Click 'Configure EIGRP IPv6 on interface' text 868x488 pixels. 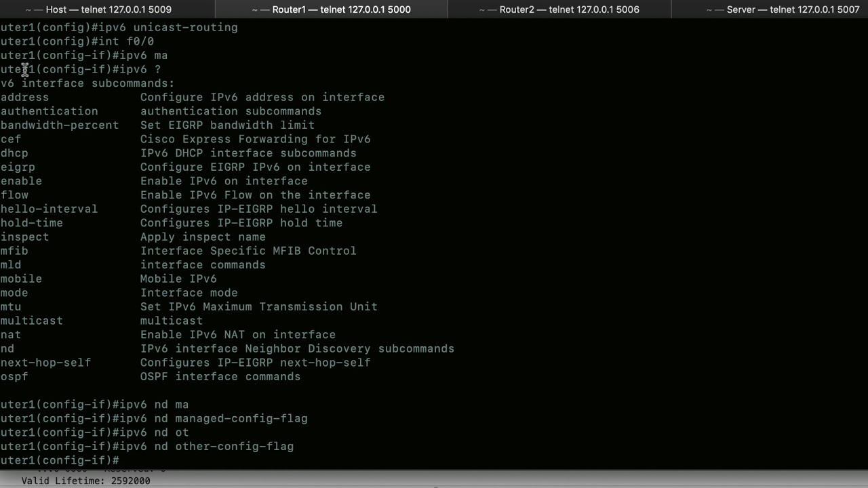[x=256, y=167]
